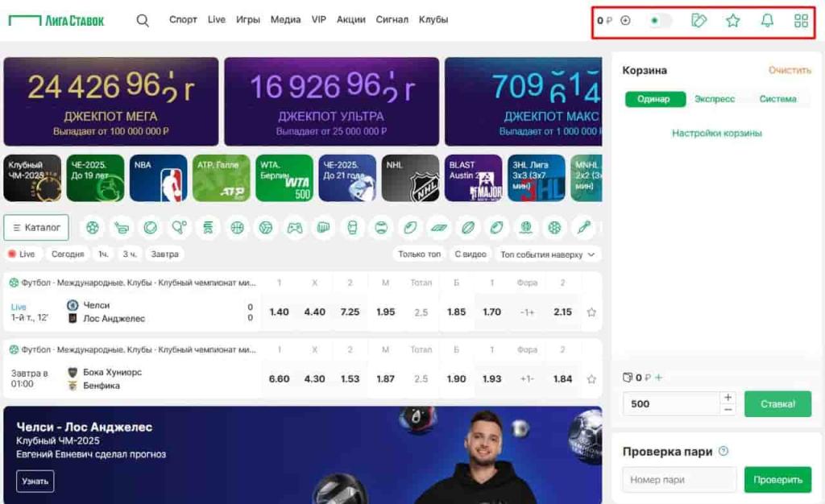
Task: Add Chelsea match to favorites star
Action: pos(591,312)
